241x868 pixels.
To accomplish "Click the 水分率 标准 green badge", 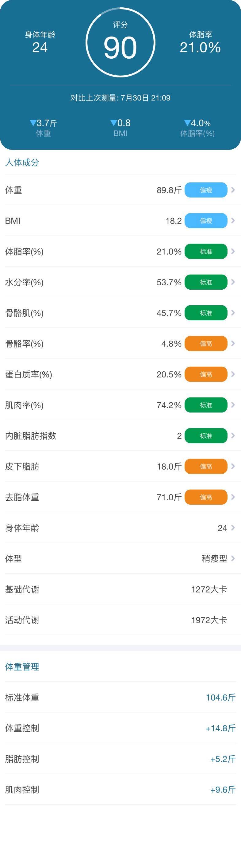I will (x=206, y=282).
